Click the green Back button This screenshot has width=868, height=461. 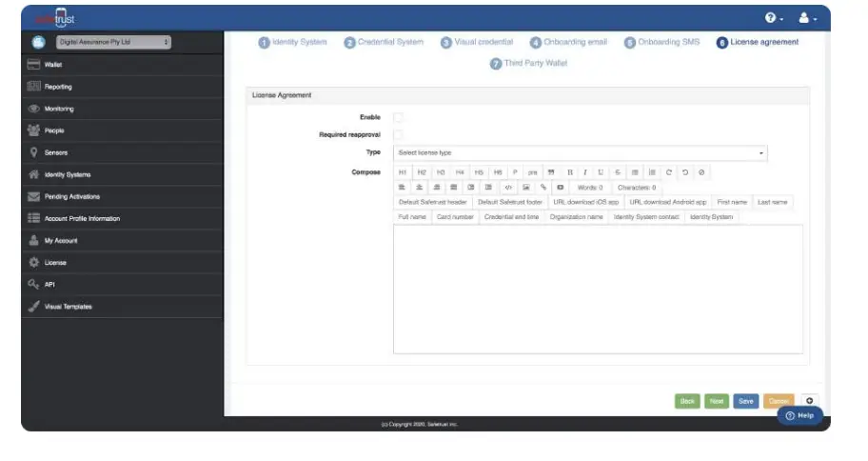tap(687, 401)
